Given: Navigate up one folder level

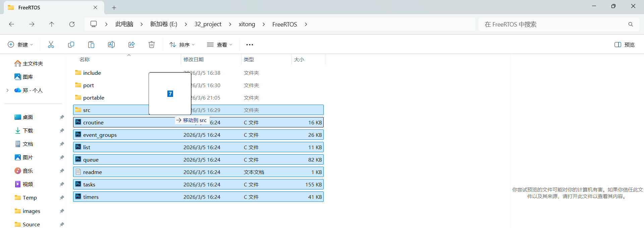Looking at the screenshot, I should [x=52, y=24].
